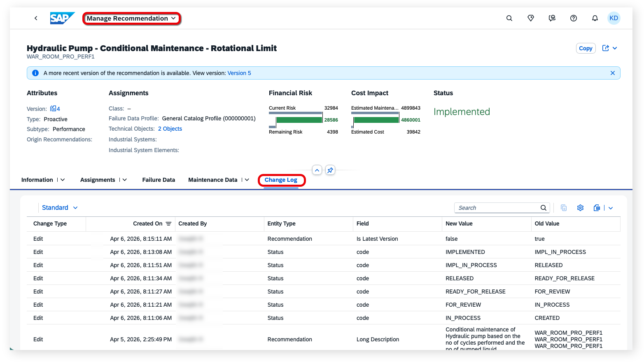Go back using the back arrow
644x364 pixels.
pos(36,18)
